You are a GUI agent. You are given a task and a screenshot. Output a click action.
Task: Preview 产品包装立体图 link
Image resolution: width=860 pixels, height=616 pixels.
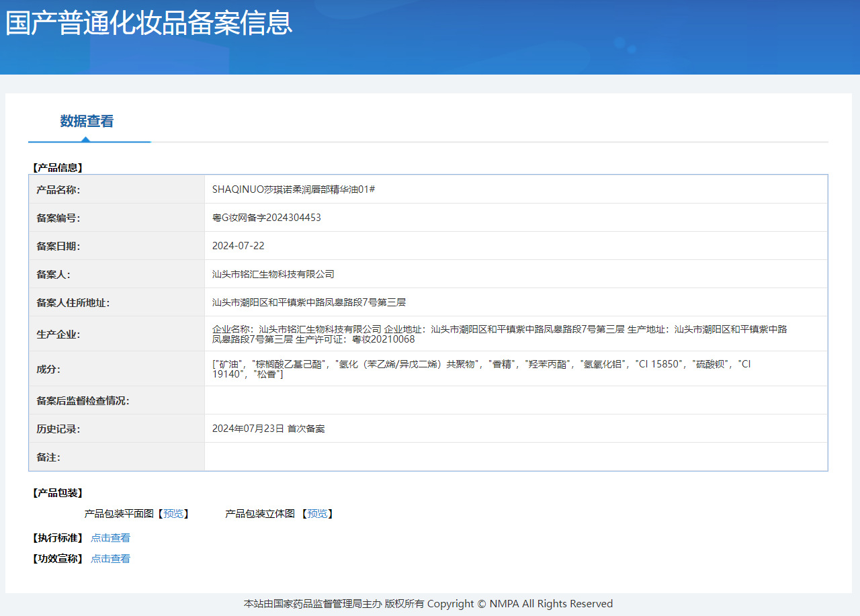[318, 514]
